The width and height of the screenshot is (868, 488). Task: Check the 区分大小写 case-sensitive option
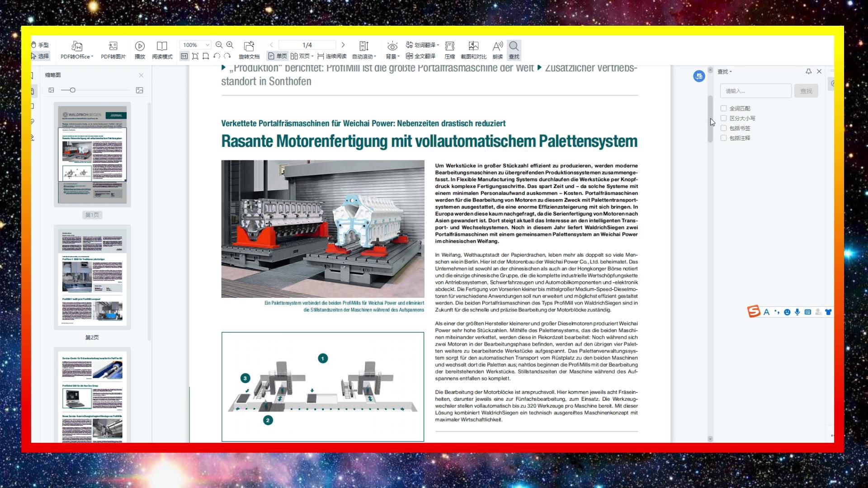(x=723, y=118)
